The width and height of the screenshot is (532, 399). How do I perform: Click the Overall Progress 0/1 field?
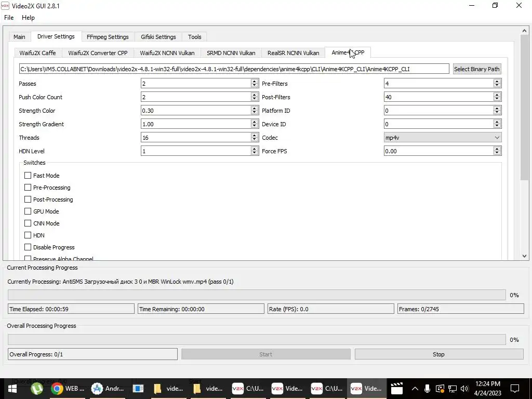point(92,354)
